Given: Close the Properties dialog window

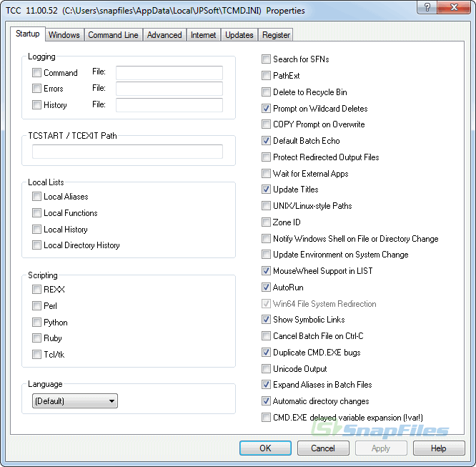Looking at the screenshot, I should pyautogui.click(x=454, y=7).
